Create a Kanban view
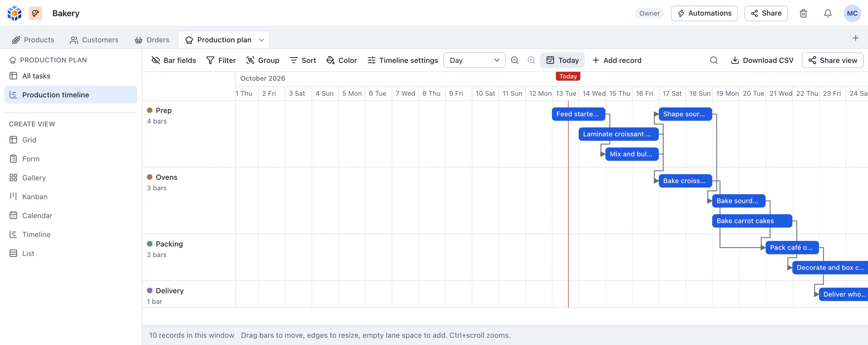 (71, 197)
